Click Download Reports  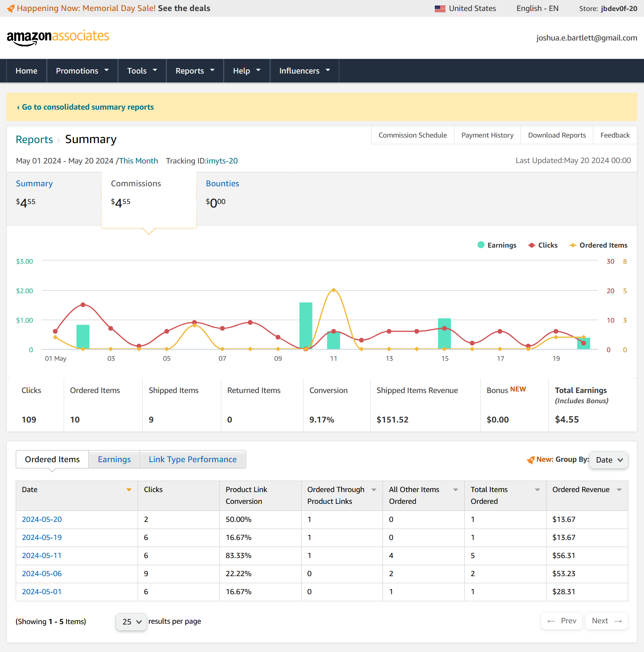coord(557,135)
